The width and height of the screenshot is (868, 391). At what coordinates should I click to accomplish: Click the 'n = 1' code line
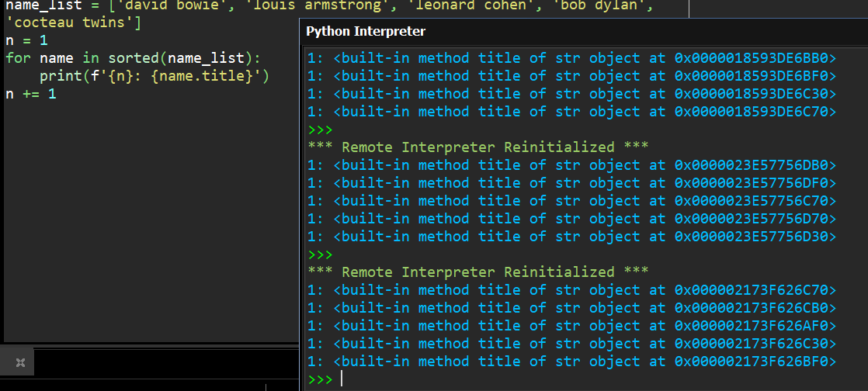click(26, 40)
